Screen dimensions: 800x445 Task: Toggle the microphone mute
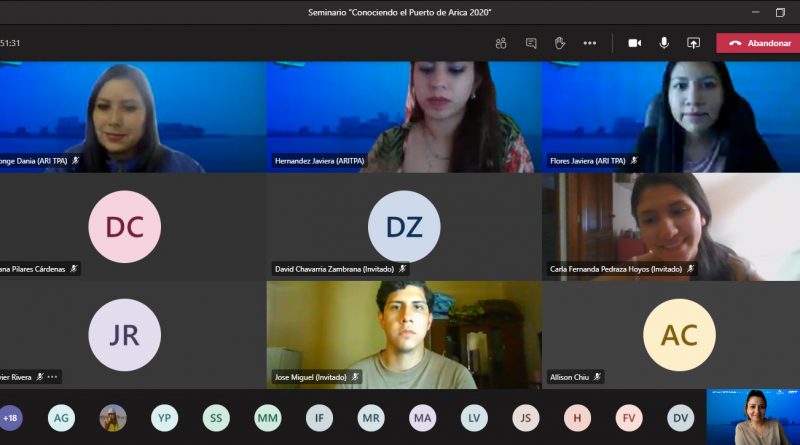tap(664, 43)
